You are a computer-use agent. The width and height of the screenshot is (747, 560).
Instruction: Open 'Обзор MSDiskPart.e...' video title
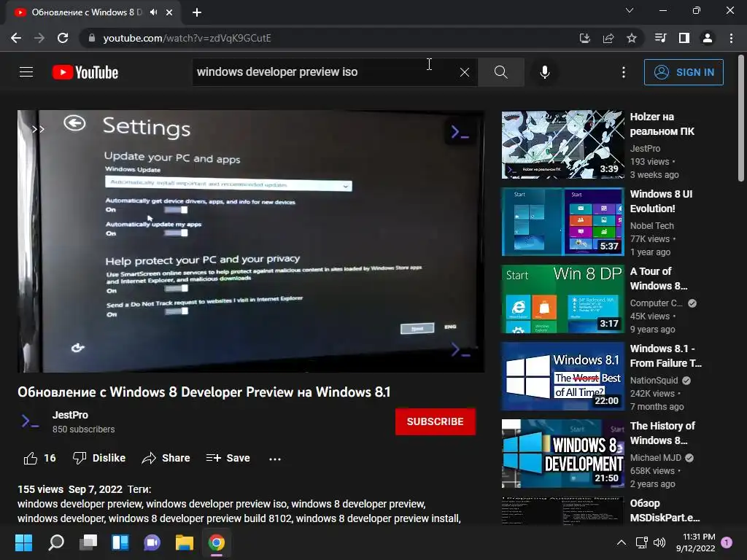coord(665,510)
